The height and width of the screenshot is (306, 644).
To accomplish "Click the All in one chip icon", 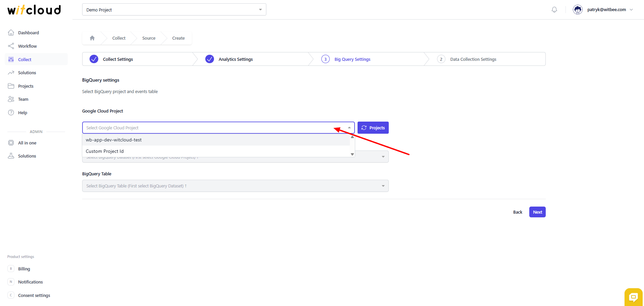I will (11, 143).
